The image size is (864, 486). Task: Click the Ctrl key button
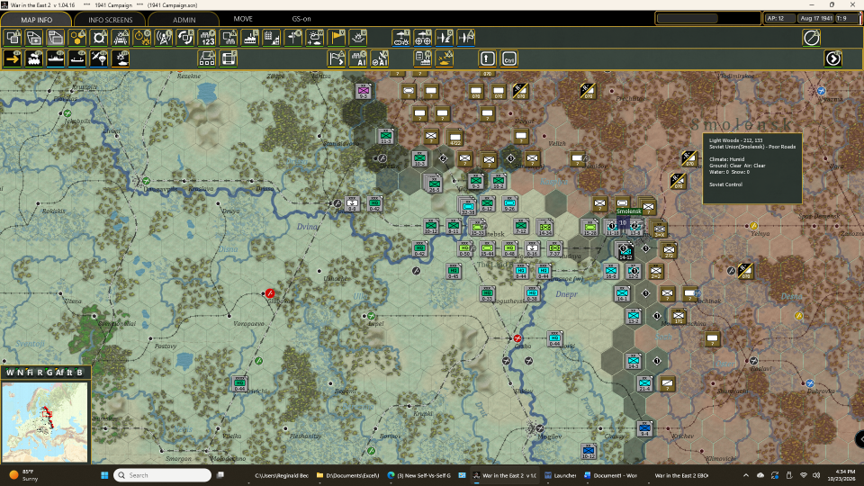tap(509, 58)
